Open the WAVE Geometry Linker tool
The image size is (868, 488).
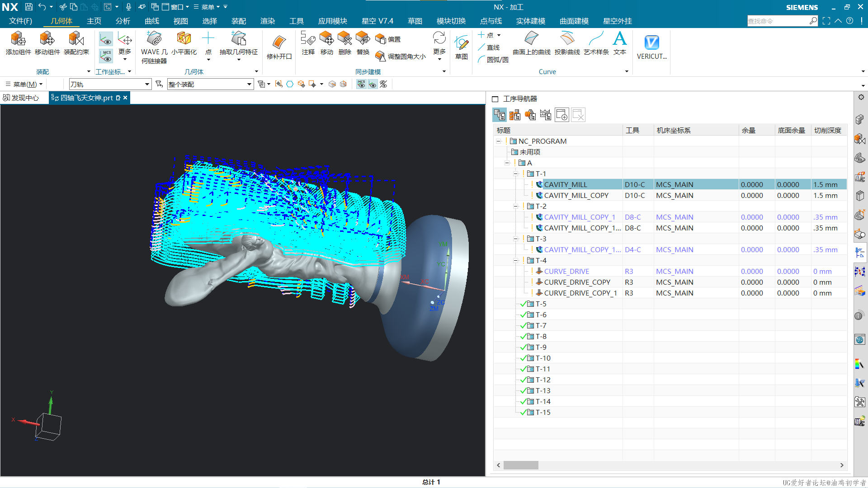[154, 39]
